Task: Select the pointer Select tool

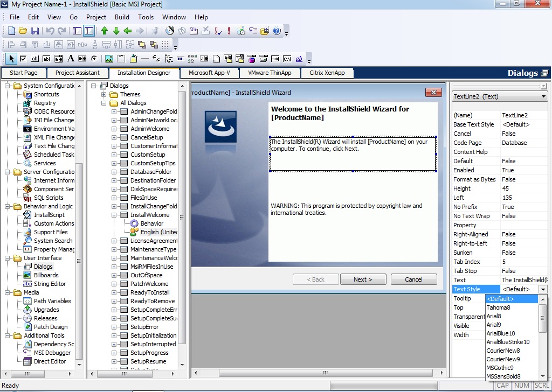Action: [12, 59]
